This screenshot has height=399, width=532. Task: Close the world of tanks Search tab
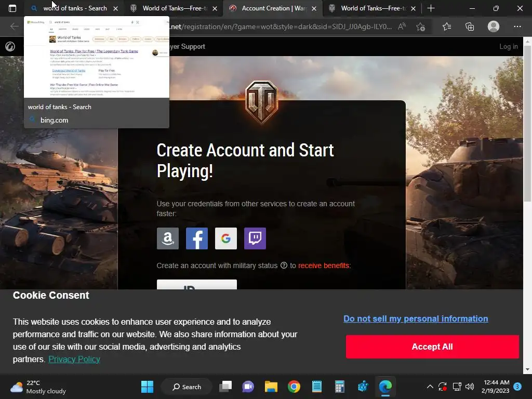click(116, 8)
